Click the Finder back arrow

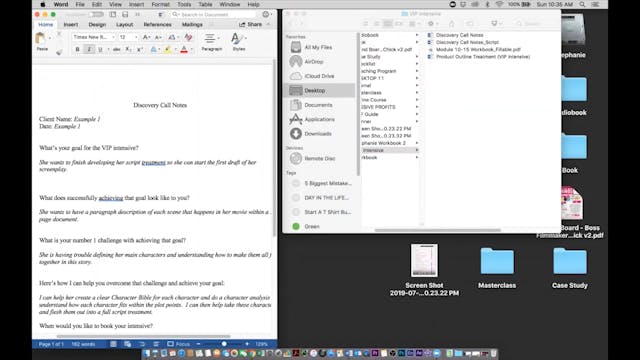click(290, 24)
